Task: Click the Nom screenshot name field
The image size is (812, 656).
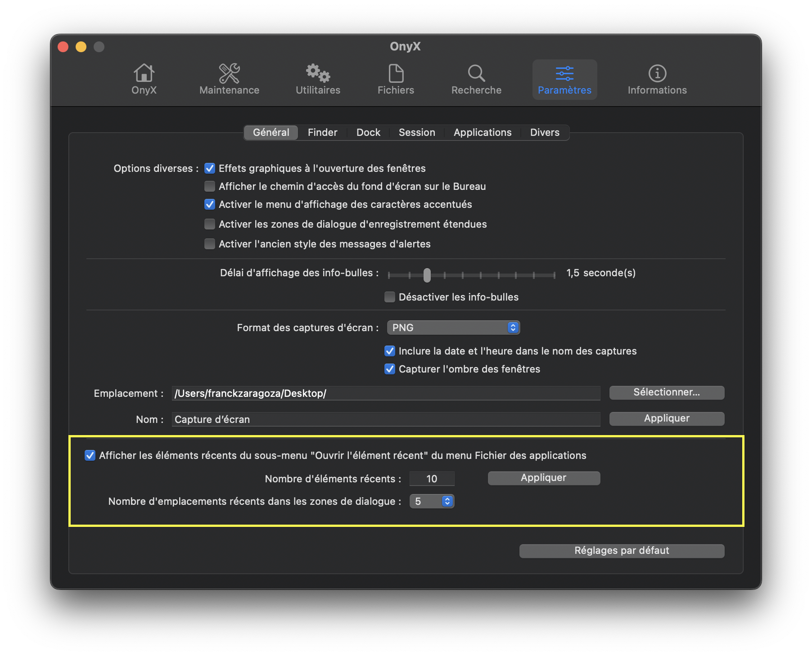Action: tap(386, 419)
